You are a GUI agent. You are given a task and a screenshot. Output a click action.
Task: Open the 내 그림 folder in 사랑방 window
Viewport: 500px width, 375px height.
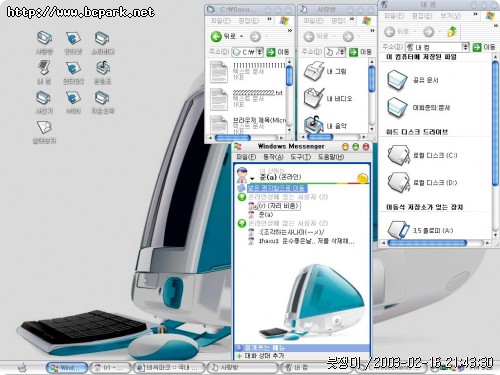(325, 71)
